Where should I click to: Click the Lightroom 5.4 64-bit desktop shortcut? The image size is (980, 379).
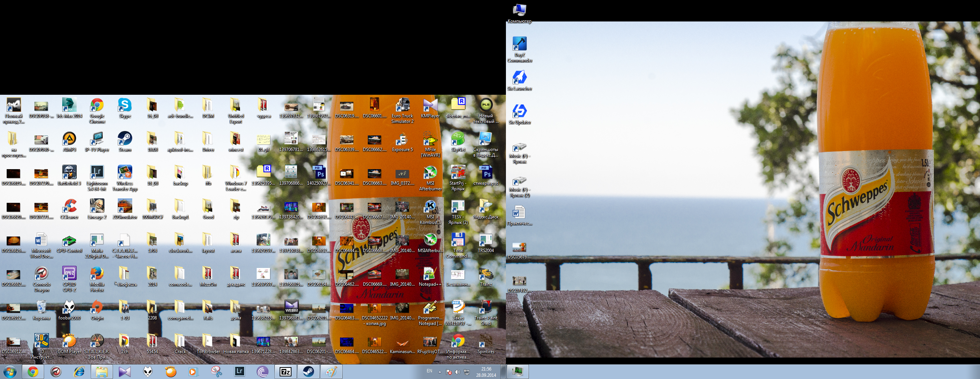point(97,178)
